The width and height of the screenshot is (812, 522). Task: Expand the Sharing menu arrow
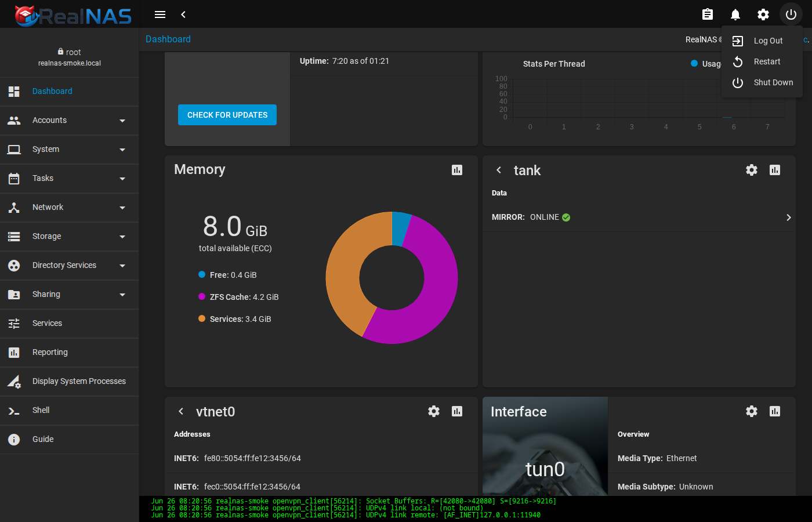(122, 295)
